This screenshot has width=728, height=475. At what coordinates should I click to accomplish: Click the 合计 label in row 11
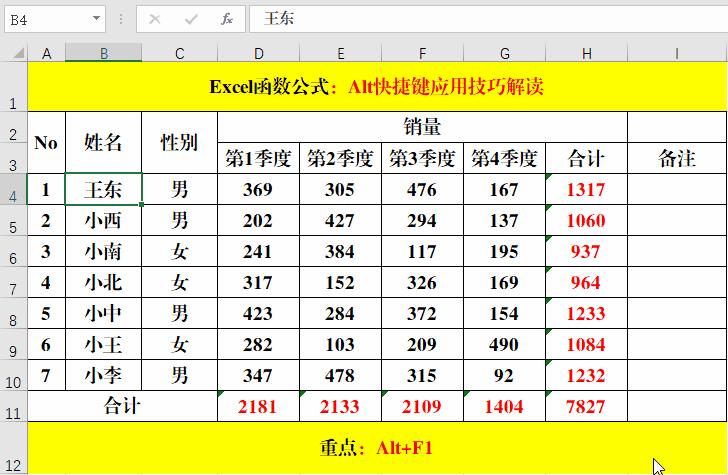tap(123, 406)
